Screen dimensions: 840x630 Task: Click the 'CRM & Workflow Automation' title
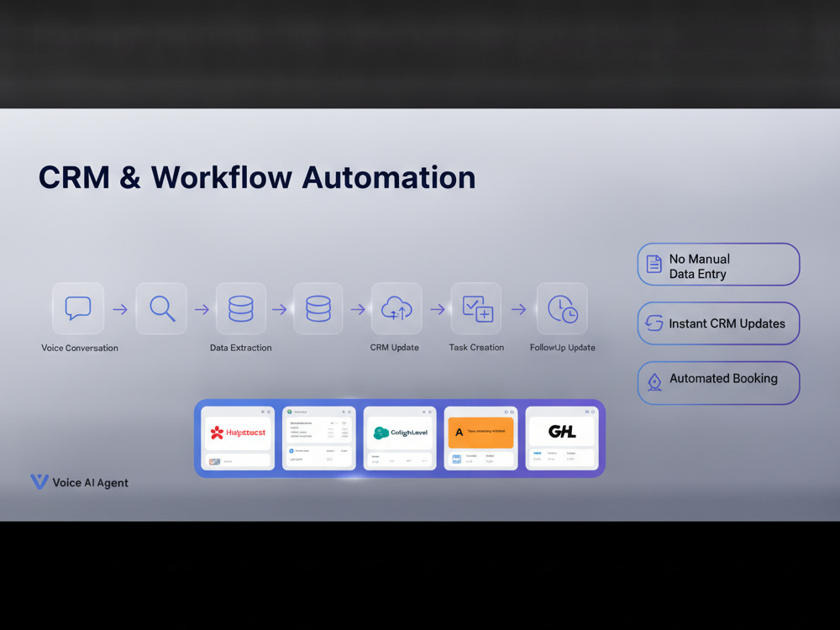point(257,177)
